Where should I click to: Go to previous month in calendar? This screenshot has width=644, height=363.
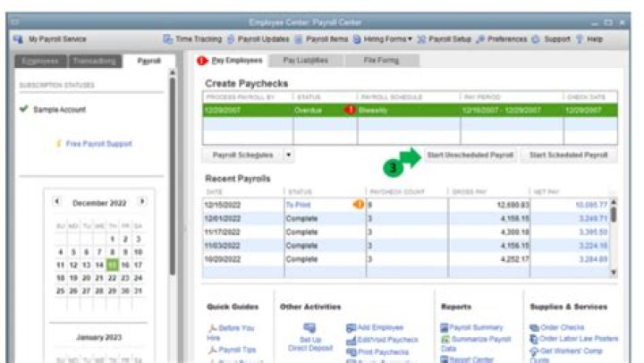[x=57, y=201]
